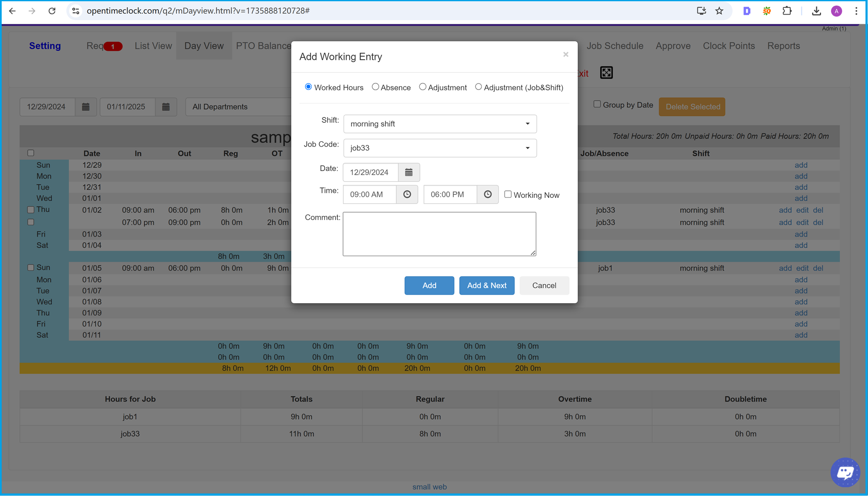Click the Delete Selected button
Image resolution: width=868 pixels, height=496 pixels.
click(x=693, y=106)
